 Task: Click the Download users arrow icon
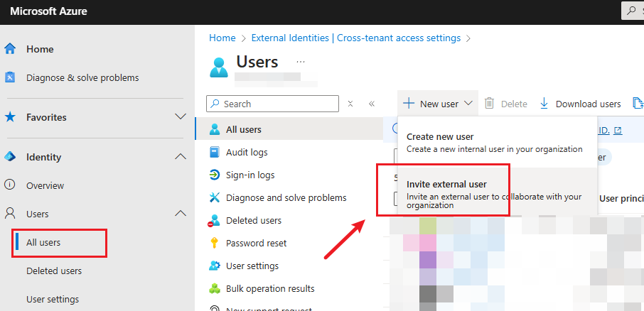[x=544, y=104]
